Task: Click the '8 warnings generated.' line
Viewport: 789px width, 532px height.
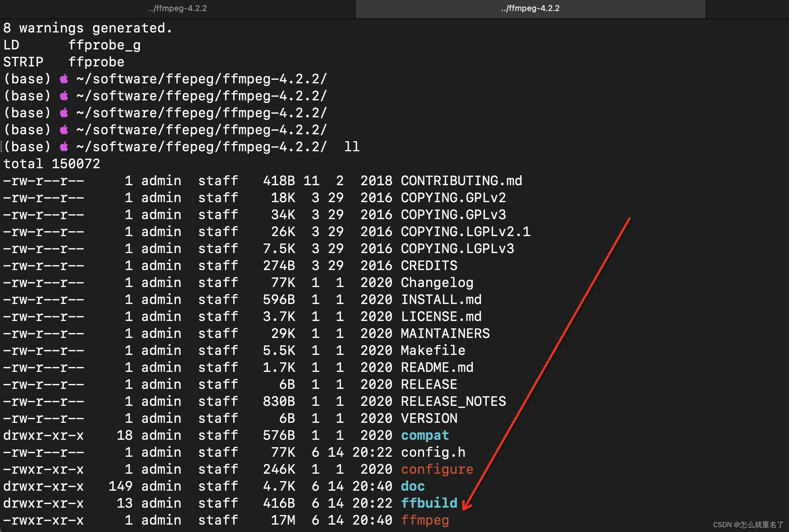Action: click(x=88, y=28)
